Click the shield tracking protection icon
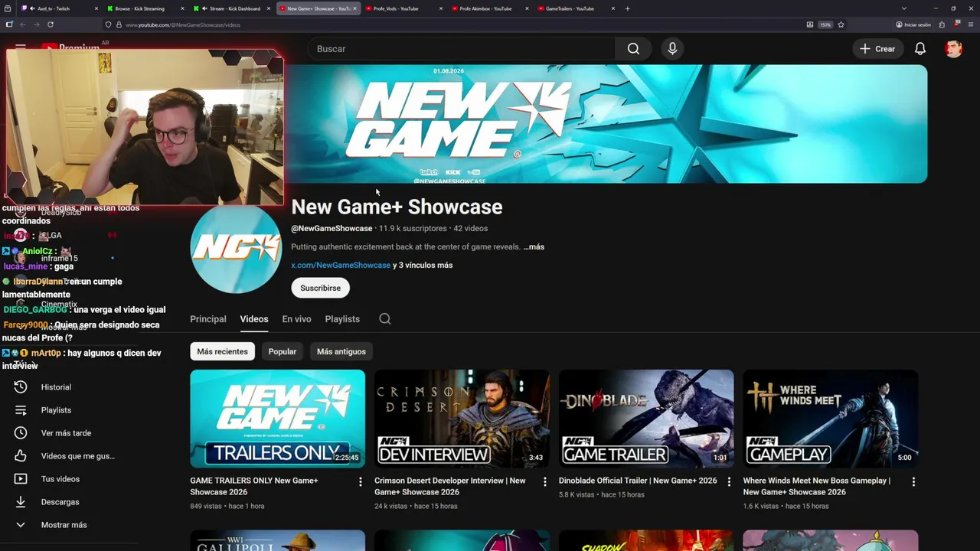 [108, 24]
